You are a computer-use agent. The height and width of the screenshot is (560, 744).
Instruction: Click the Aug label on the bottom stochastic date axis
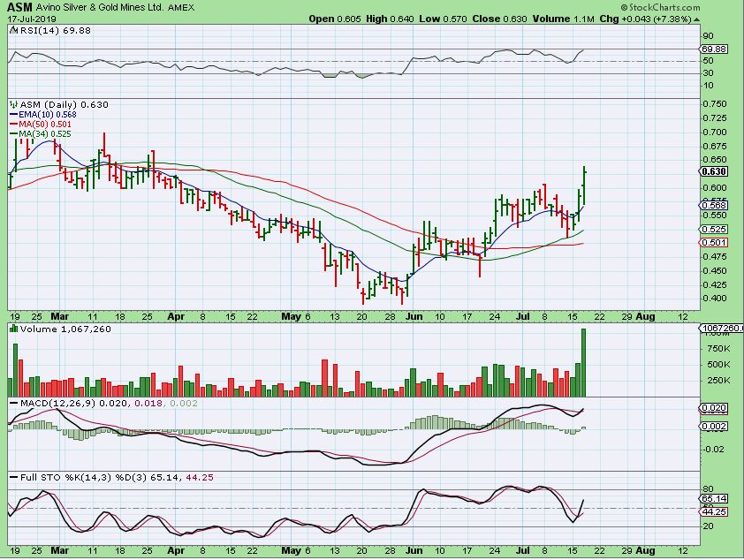point(645,550)
